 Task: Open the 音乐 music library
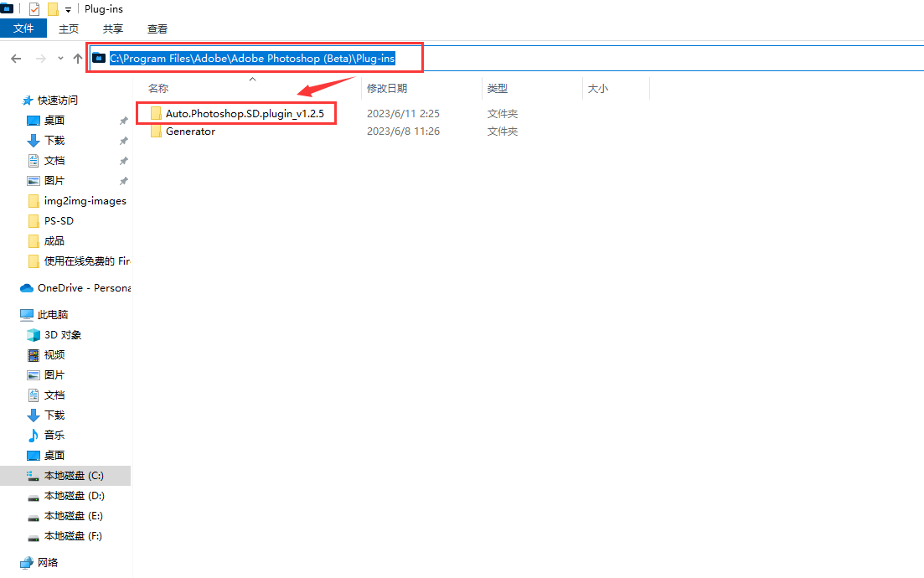click(54, 435)
